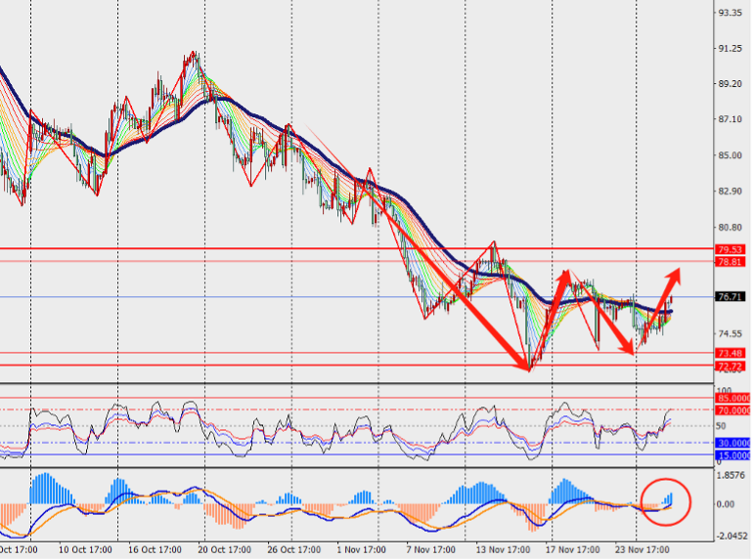This screenshot has height=560, width=753.
Task: Click the 16 Oct 17:00 time label
Action: pos(155,550)
